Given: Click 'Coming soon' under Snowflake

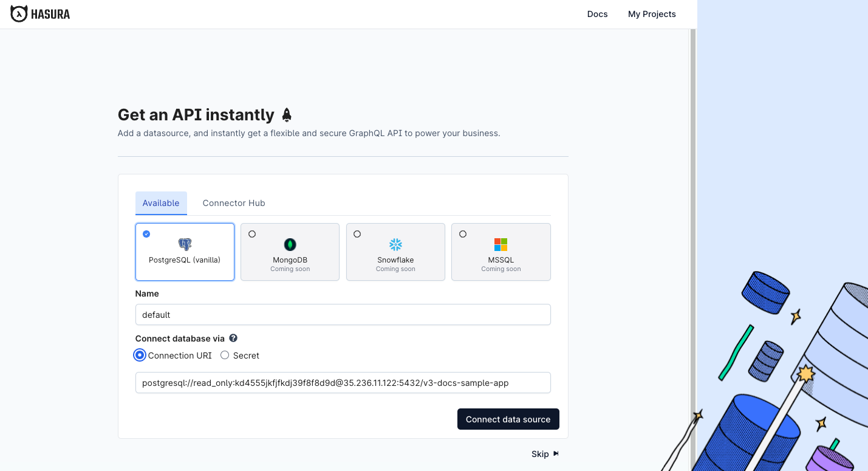Looking at the screenshot, I should point(395,269).
